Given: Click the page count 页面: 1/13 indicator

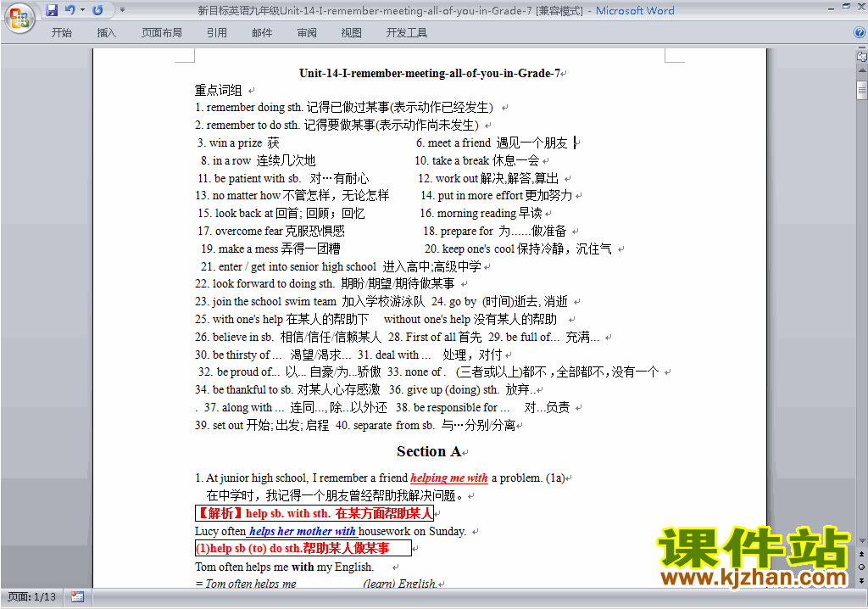Looking at the screenshot, I should (32, 597).
